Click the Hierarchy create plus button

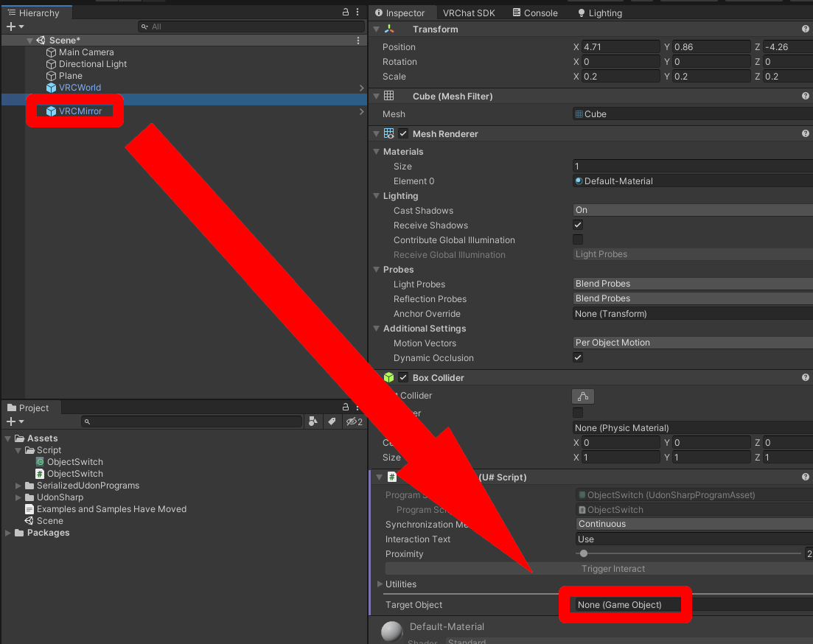[x=11, y=27]
